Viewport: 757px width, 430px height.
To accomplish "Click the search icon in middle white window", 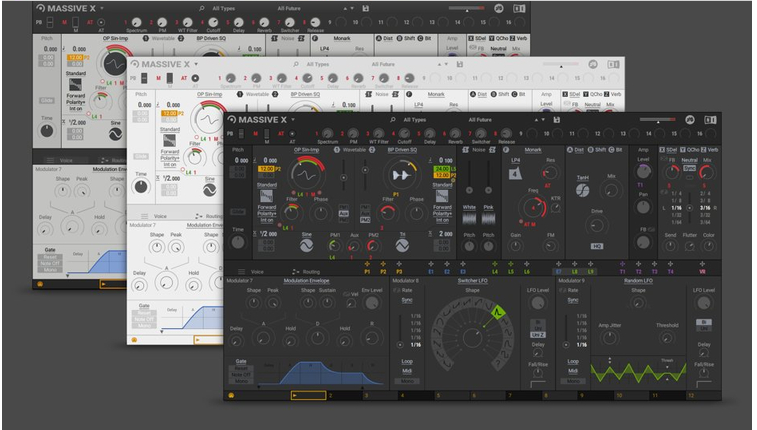I will 295,64.
